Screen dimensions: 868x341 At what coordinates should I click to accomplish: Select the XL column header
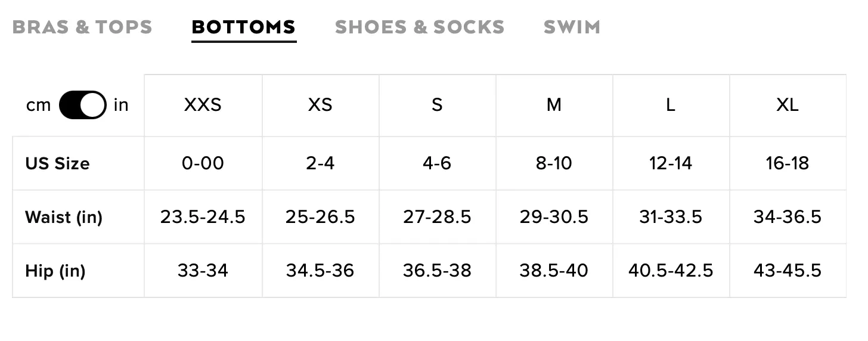tap(788, 105)
